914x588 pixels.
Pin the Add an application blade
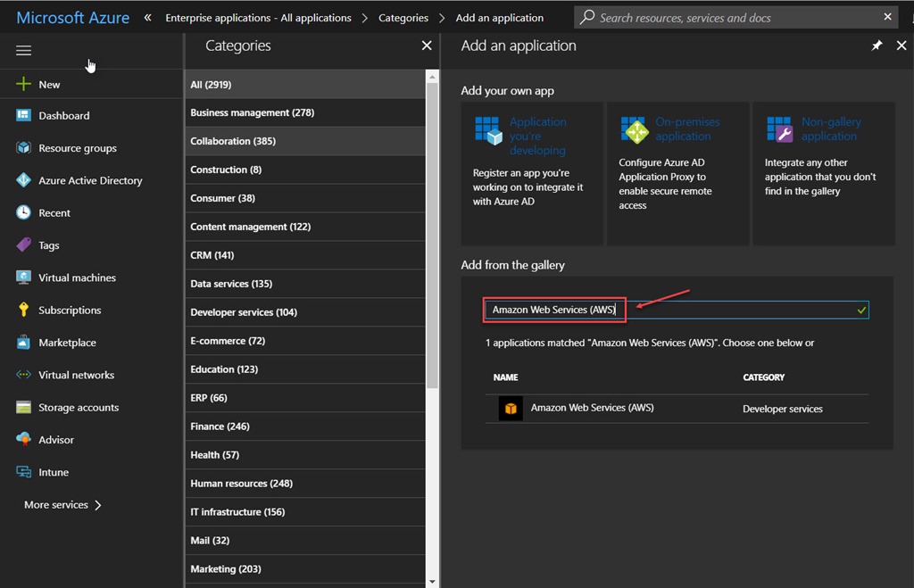[x=877, y=46]
